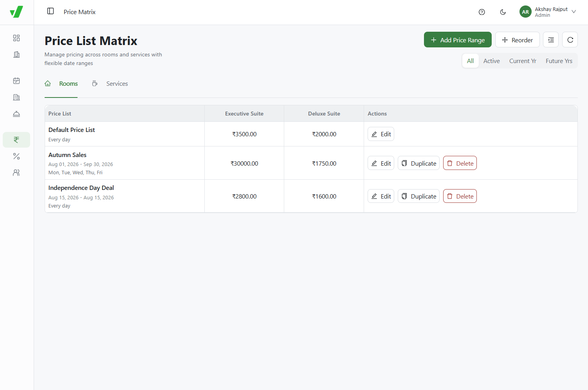Click the Executive Suite column header
The height and width of the screenshot is (390, 588).
244,114
